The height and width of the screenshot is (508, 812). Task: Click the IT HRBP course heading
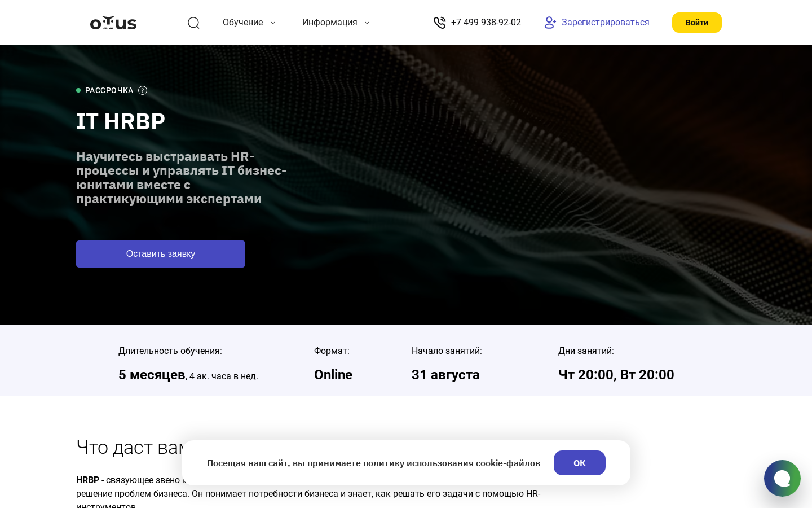(121, 121)
